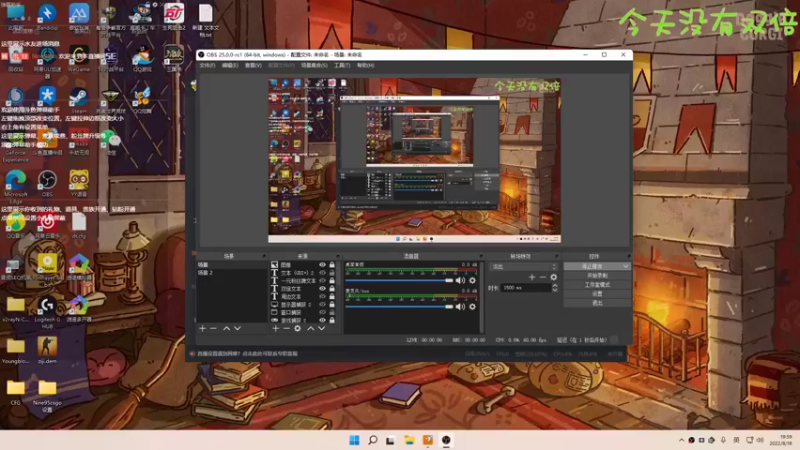The image size is (800, 450).
Task: Adjust the 麦克风/Aux volume slider
Action: [399, 307]
